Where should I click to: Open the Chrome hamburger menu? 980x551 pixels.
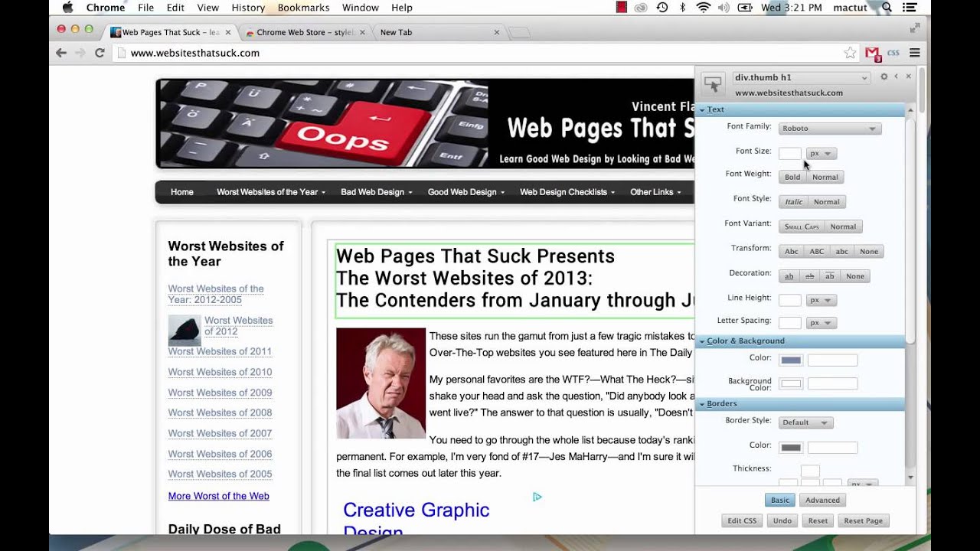pos(915,53)
